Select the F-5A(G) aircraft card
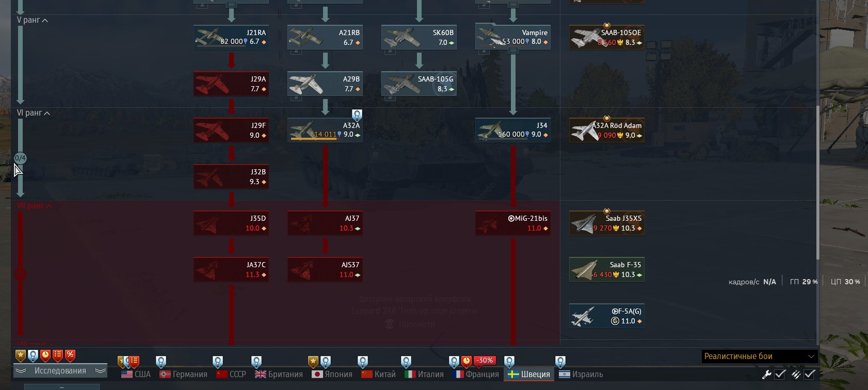 click(x=606, y=316)
